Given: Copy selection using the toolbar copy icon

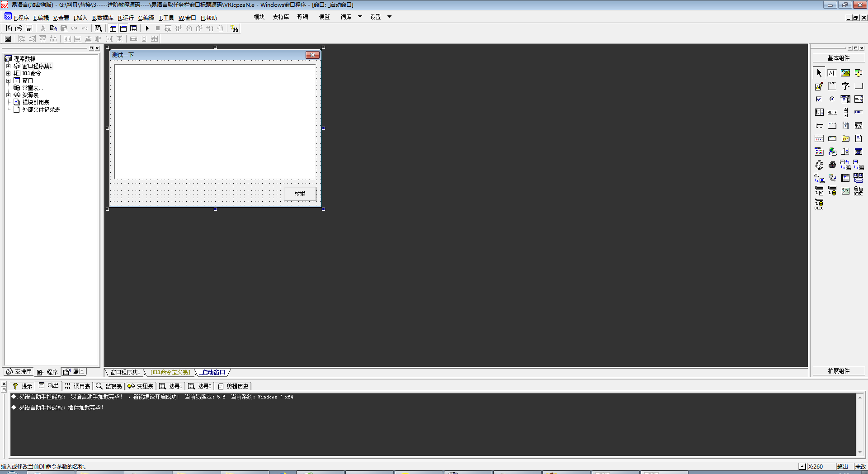Looking at the screenshot, I should tap(53, 28).
